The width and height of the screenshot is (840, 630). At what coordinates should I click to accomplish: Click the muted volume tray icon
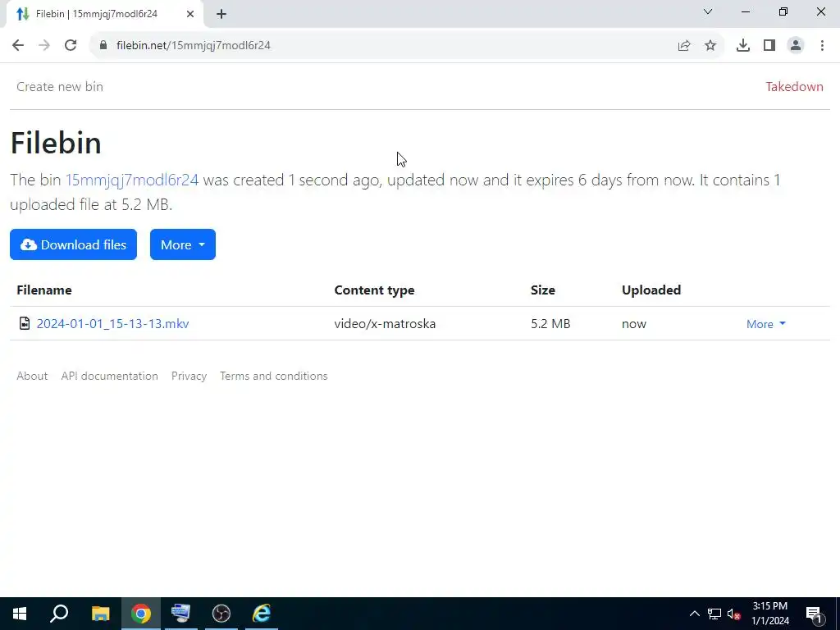point(734,614)
